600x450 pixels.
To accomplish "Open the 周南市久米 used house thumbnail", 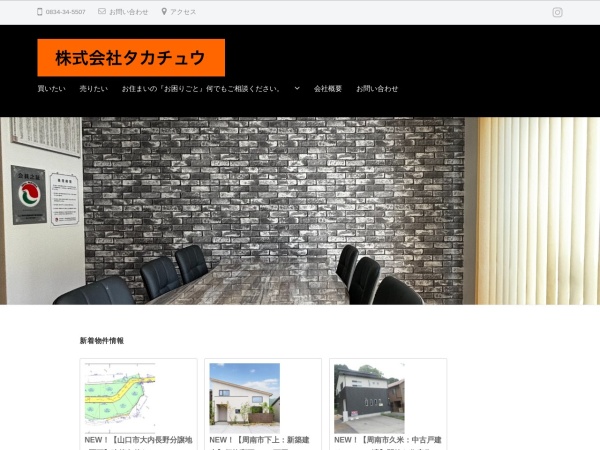I will click(369, 398).
